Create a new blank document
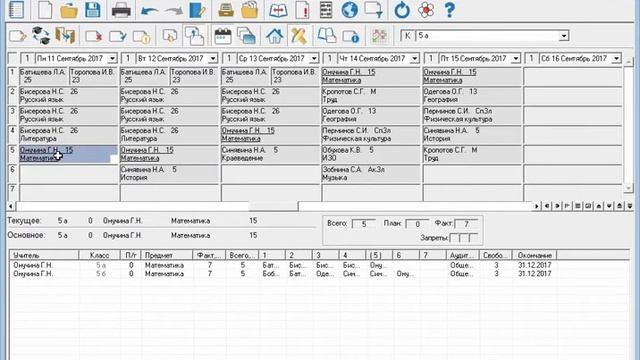Viewport: 640px width, 360px height. pyautogui.click(x=44, y=10)
